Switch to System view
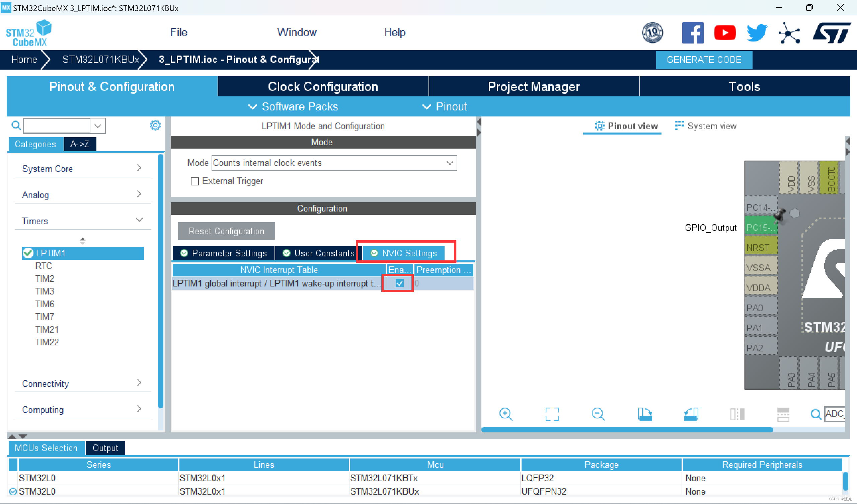This screenshot has width=857, height=504. tap(705, 126)
